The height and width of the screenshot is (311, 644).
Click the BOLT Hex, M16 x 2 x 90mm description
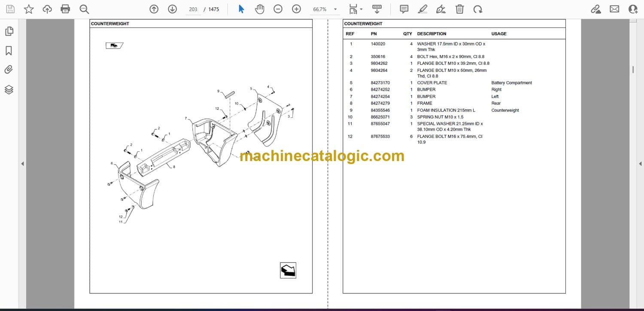point(451,57)
